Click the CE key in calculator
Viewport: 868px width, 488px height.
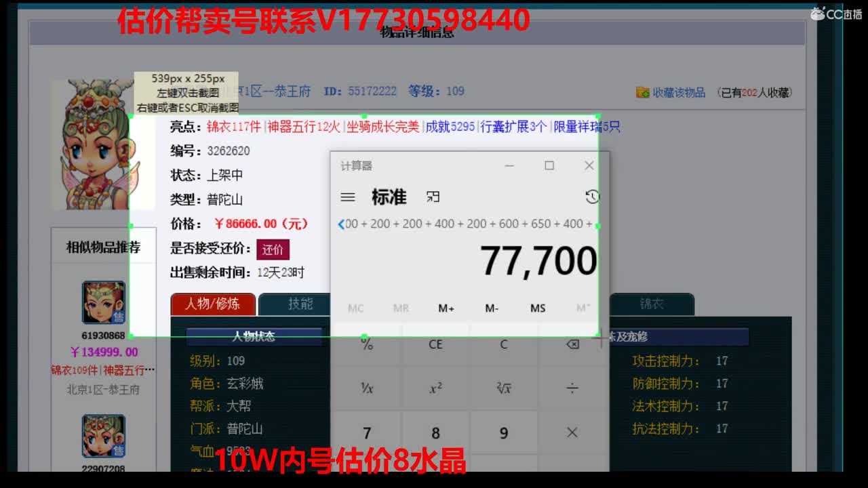(x=435, y=344)
